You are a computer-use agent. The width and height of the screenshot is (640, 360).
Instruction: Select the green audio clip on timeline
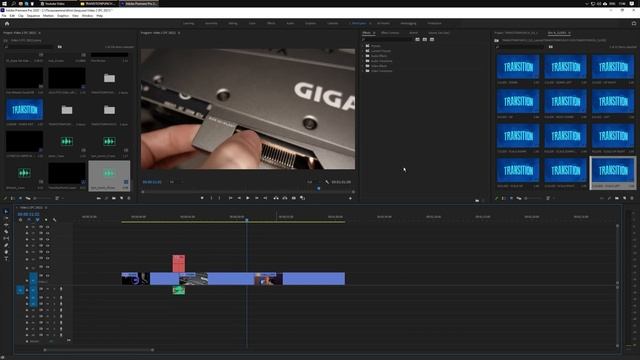point(178,290)
